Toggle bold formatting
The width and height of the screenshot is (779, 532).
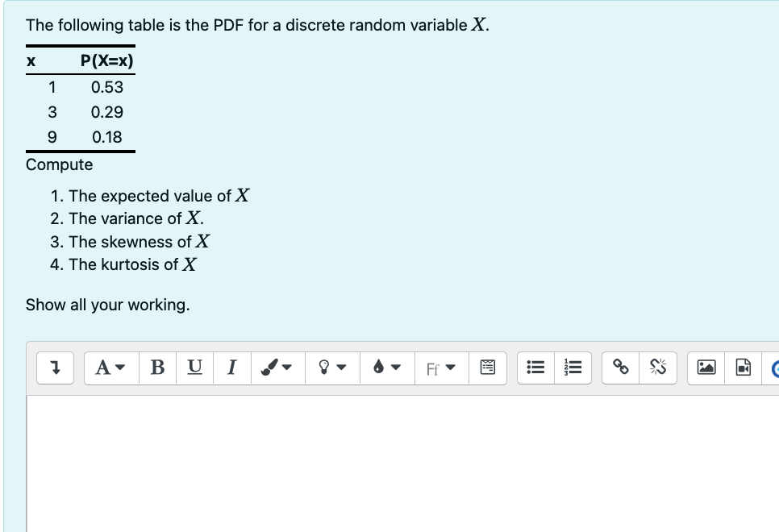point(157,368)
